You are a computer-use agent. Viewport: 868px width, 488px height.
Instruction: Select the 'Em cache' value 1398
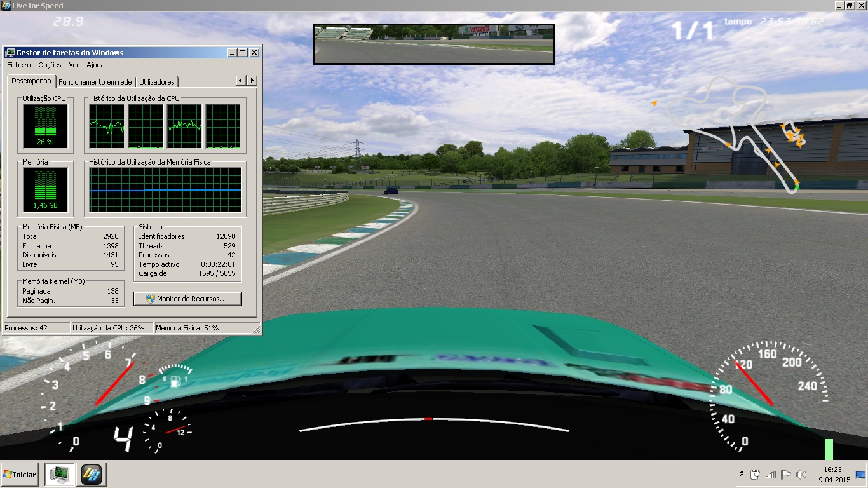click(111, 246)
